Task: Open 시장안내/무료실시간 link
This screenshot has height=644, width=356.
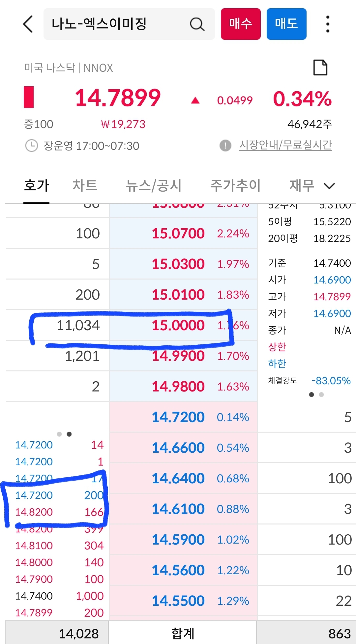Action: point(285,145)
